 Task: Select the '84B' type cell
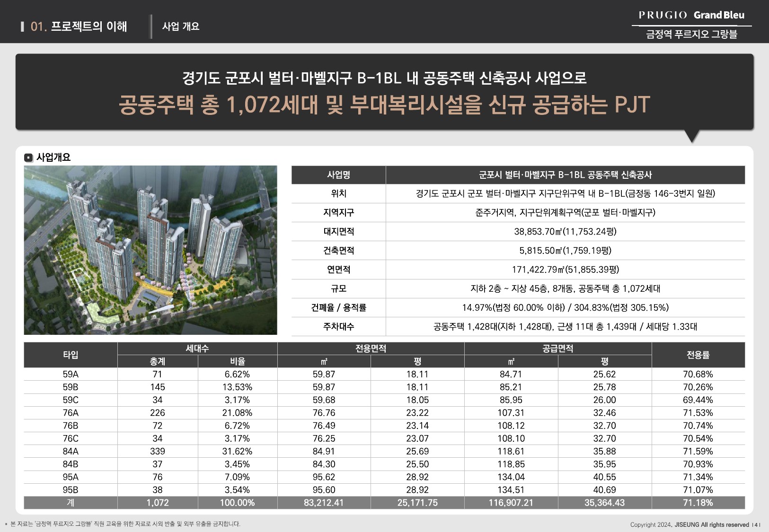pos(71,464)
